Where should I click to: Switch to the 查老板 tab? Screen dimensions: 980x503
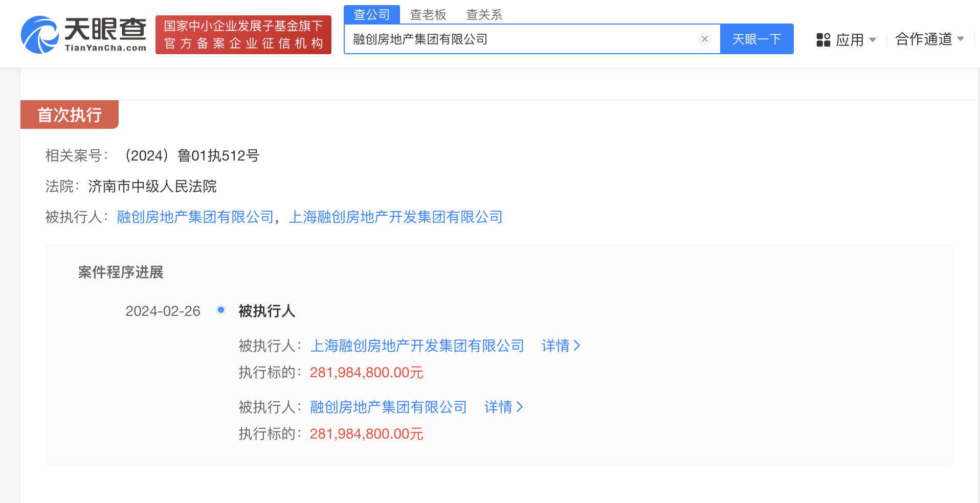tap(428, 14)
